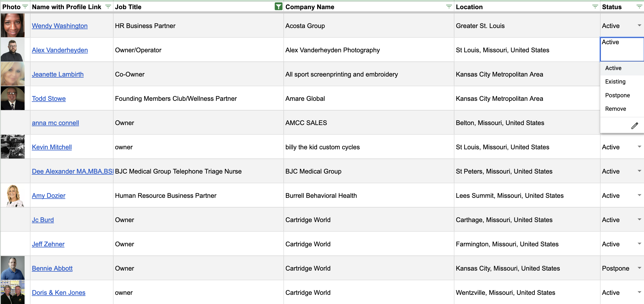644x304 pixels.
Task: Open the Company Name column filter icon
Action: tap(449, 7)
